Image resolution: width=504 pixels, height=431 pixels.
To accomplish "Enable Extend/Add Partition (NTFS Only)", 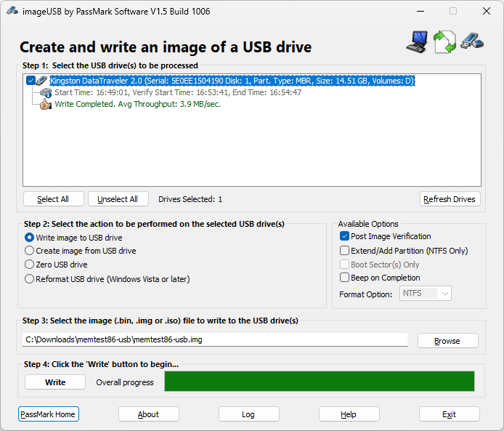I will (344, 251).
